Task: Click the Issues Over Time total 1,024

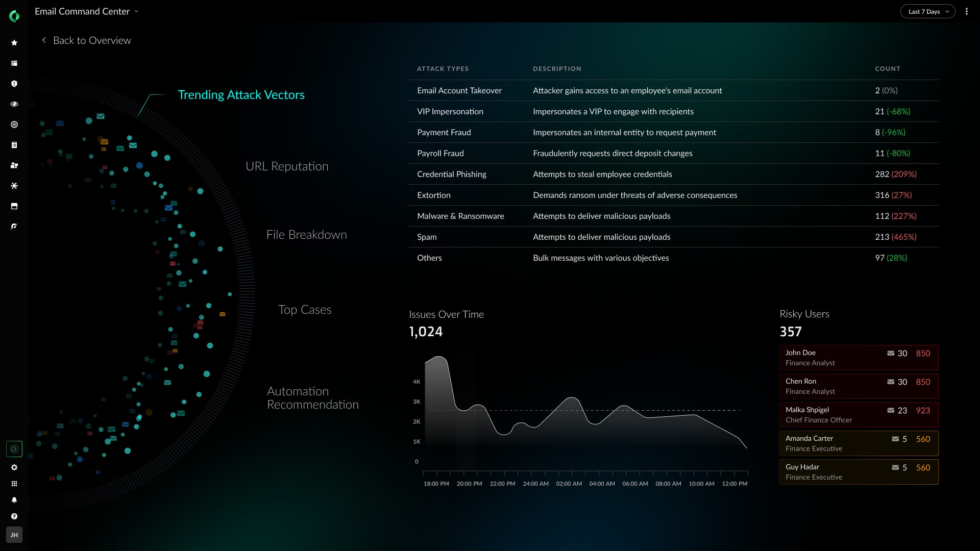Action: 426,332
